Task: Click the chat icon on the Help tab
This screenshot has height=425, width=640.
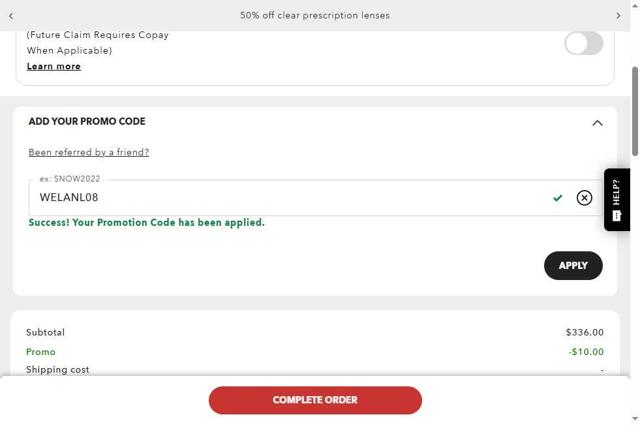Action: (617, 216)
